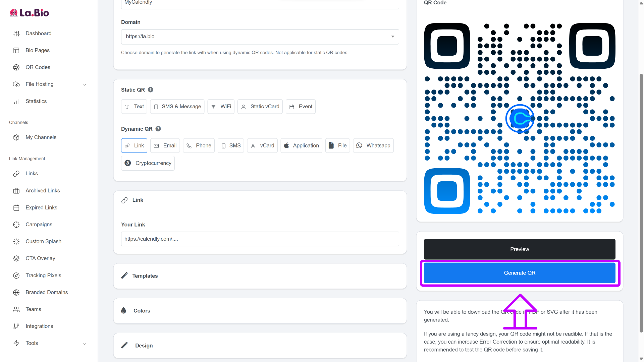
Task: Click the Dynamic QR help question icon
Action: [158, 129]
